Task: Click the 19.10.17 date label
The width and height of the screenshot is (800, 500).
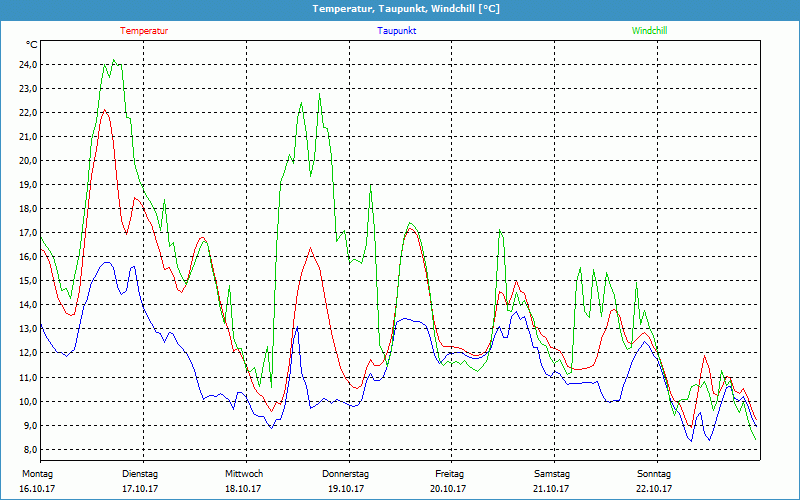Action: click(346, 489)
